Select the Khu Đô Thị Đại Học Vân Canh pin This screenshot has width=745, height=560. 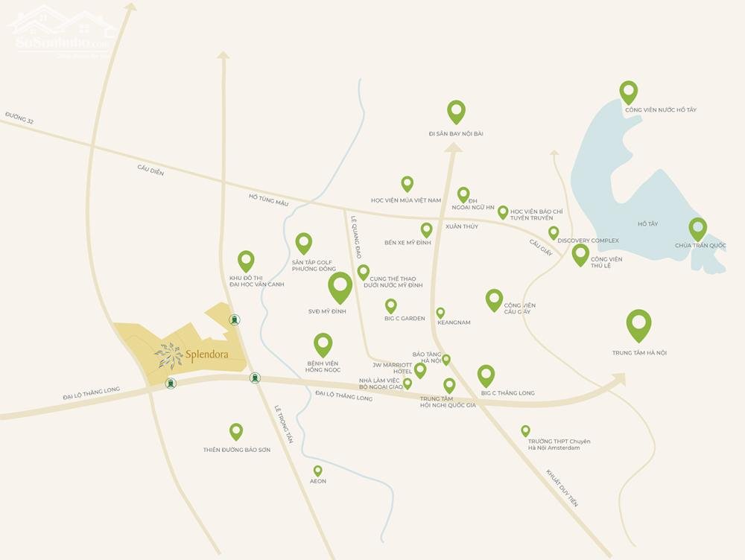coord(246,261)
